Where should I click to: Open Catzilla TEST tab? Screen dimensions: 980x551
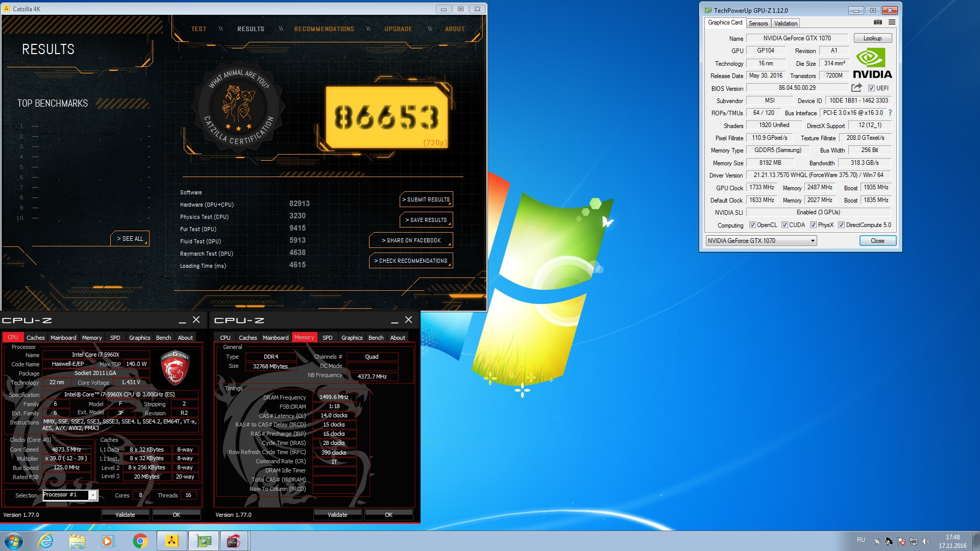(199, 29)
